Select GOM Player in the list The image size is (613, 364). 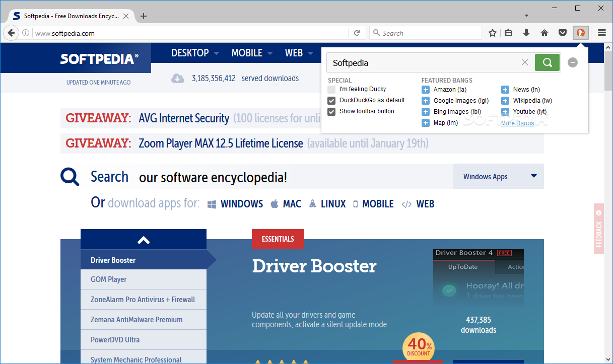[144, 279]
